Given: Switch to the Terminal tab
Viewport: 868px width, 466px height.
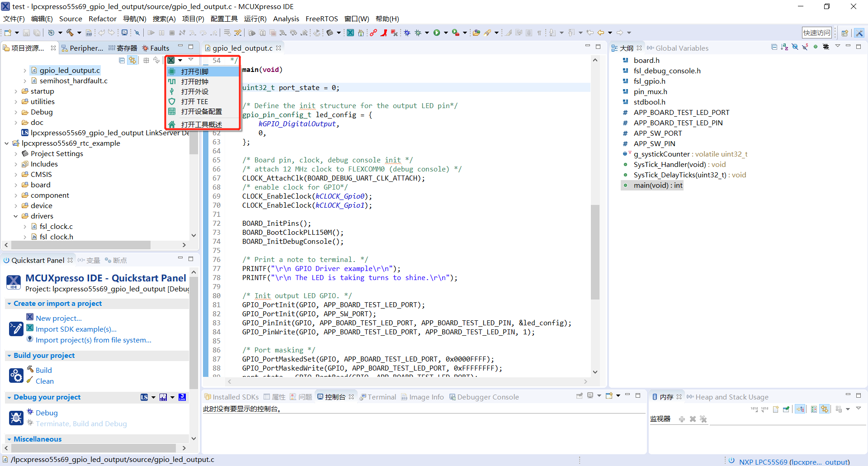Looking at the screenshot, I should click(382, 397).
